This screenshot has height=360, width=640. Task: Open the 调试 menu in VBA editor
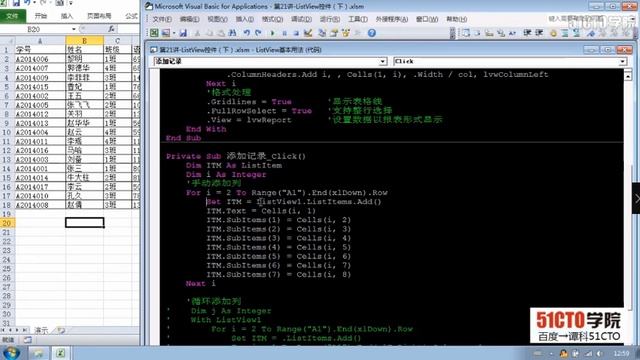(x=301, y=19)
